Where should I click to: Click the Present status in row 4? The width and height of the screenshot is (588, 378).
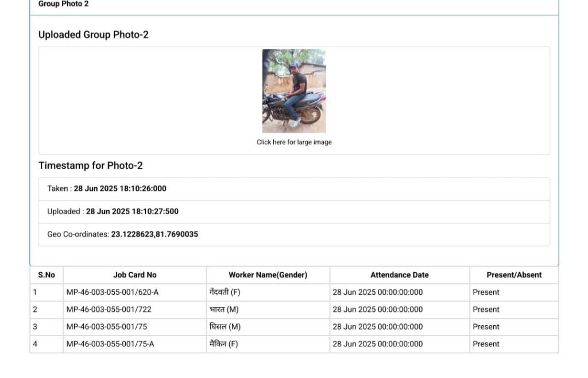pyautogui.click(x=486, y=344)
